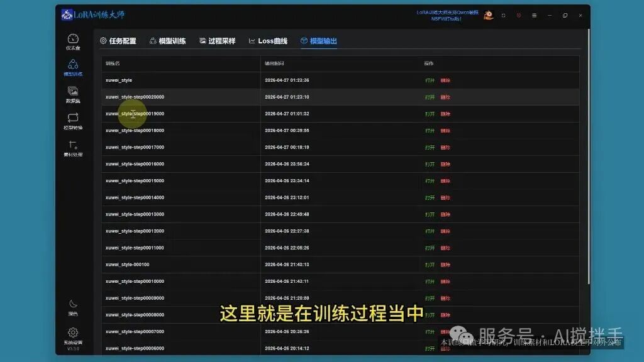Delete xuwei_style-step00012000 checkpoint
The width and height of the screenshot is (644, 362).
pos(445,231)
